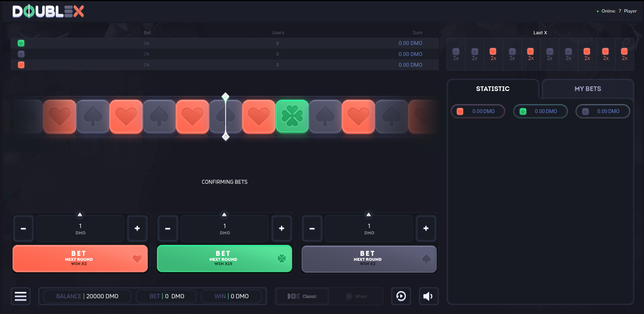The height and width of the screenshot is (314, 644).
Task: Click the Users column header
Action: pyautogui.click(x=278, y=33)
